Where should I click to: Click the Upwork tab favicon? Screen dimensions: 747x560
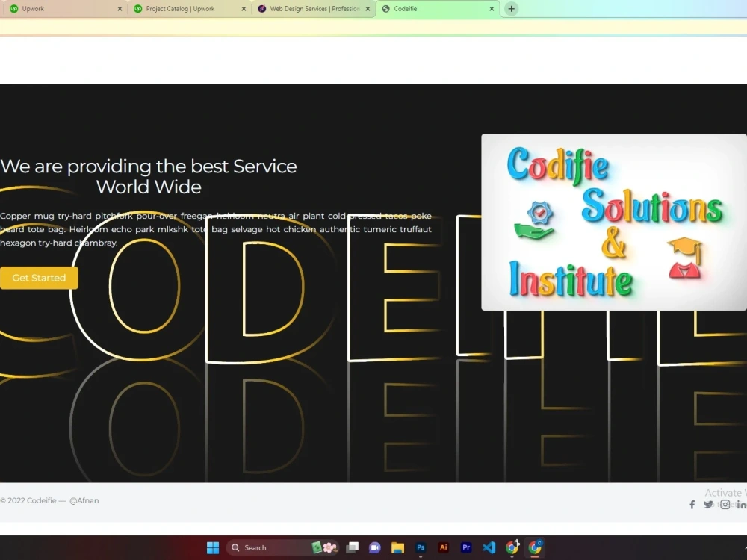(13, 8)
